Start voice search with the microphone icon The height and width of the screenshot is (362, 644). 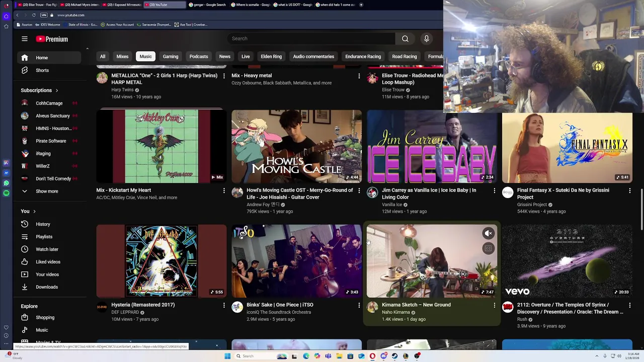coord(427,39)
